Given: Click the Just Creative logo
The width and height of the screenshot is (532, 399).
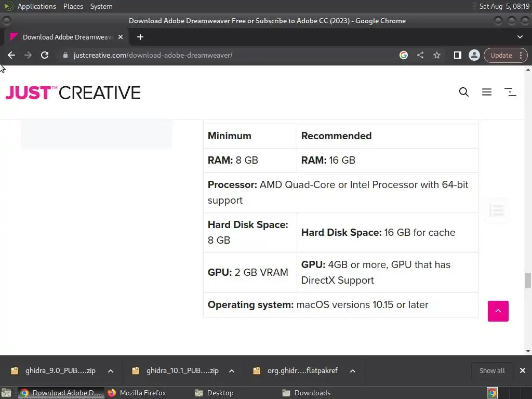Looking at the screenshot, I should point(73,92).
